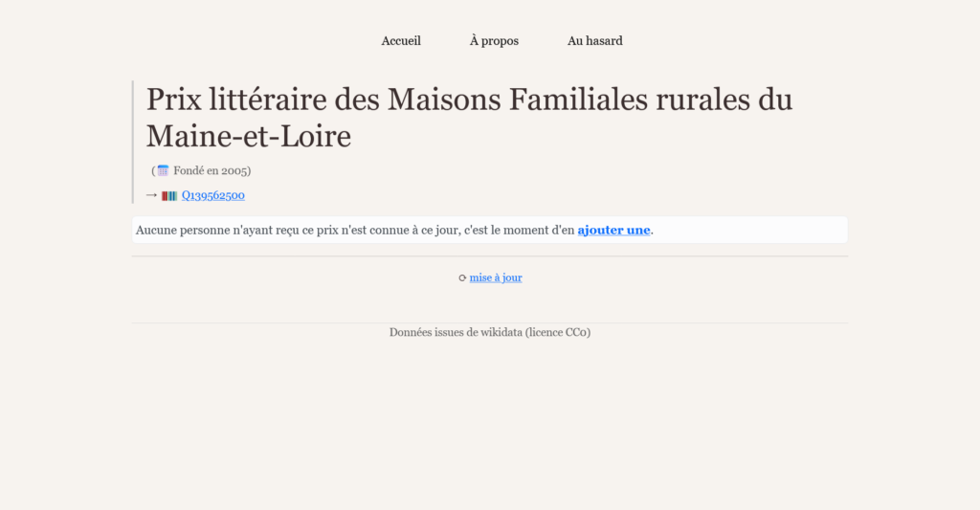Open a random entry via Au hasard
This screenshot has height=510, width=980.
(594, 41)
